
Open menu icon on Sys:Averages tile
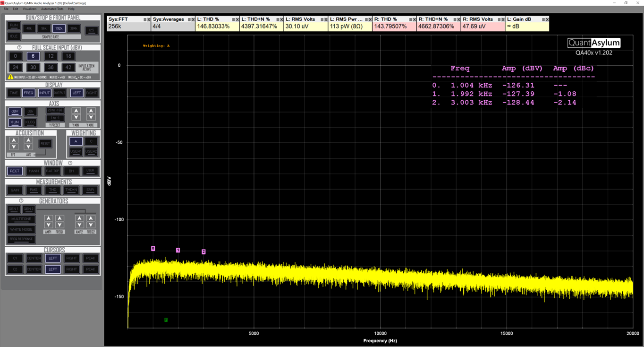189,20
